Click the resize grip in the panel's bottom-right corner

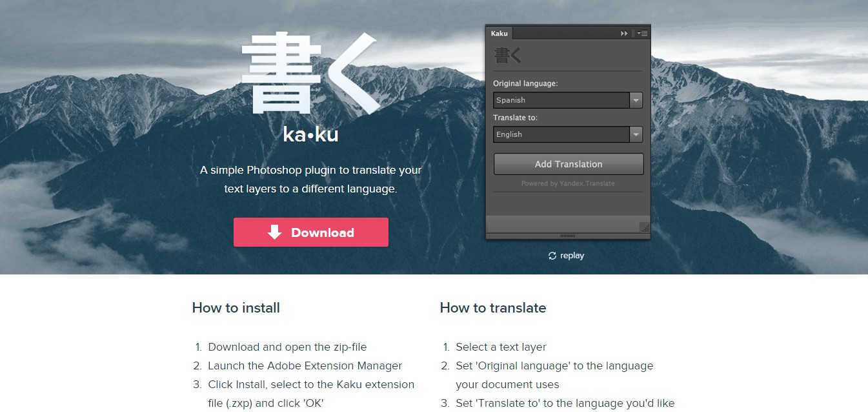click(x=645, y=229)
